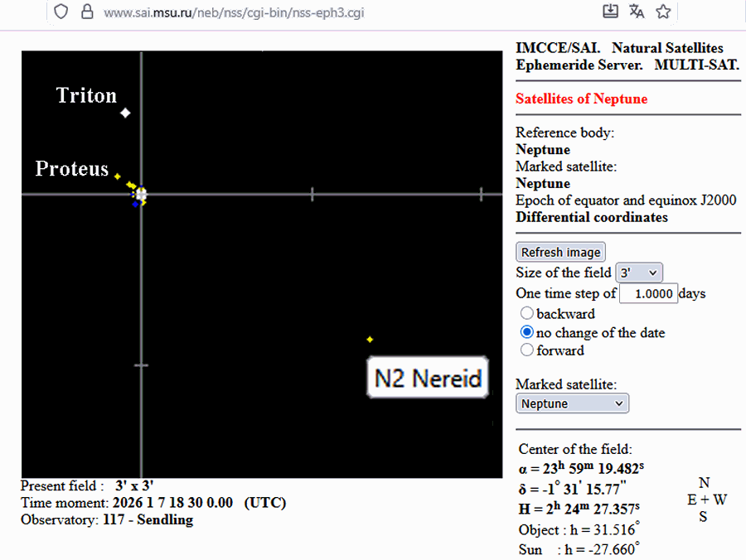Bookmark this page with the star icon
The height and width of the screenshot is (560, 746).
click(663, 12)
